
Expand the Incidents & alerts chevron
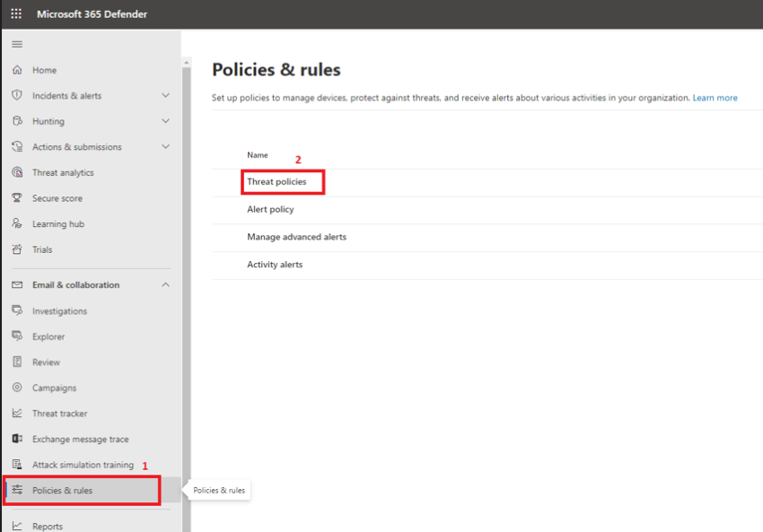(165, 95)
